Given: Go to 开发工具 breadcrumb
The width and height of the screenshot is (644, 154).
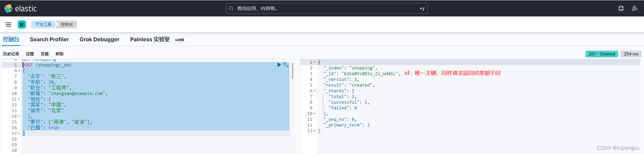Looking at the screenshot, I should point(43,24).
